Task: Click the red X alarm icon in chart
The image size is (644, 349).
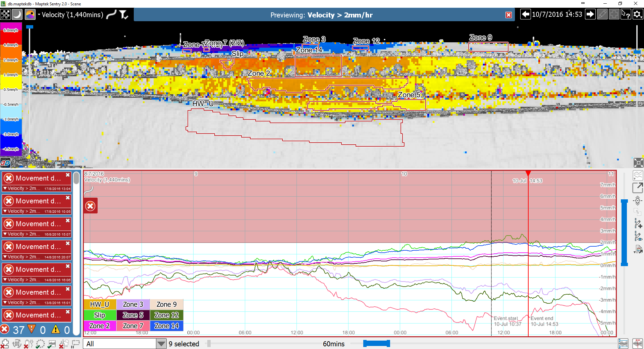Action: [x=90, y=206]
